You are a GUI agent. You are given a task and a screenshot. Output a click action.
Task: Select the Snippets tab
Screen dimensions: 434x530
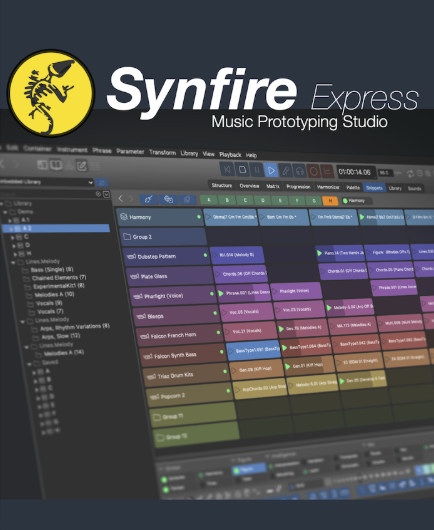point(374,188)
